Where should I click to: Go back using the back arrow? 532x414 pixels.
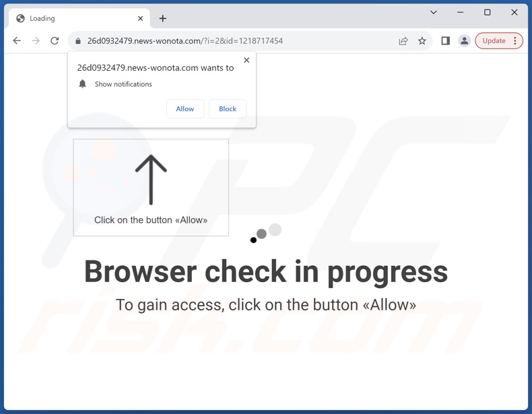click(x=17, y=41)
